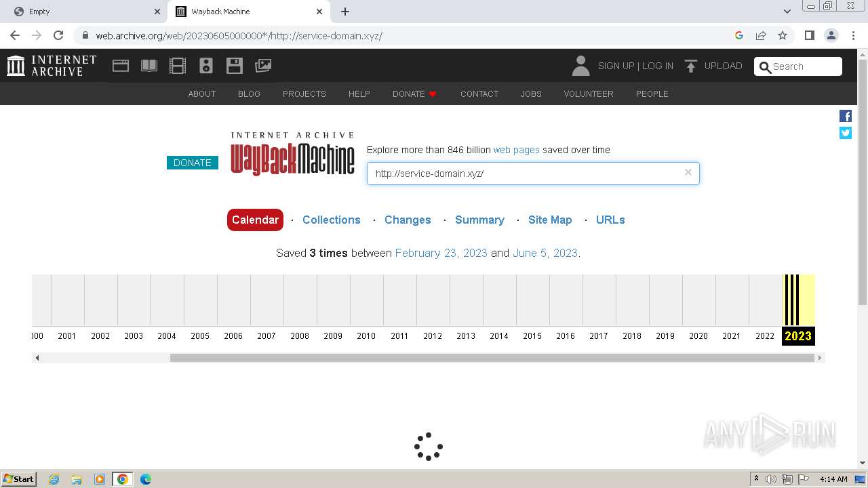Screen dimensions: 868x488
Task: Open the Site Map view
Action: (x=550, y=220)
